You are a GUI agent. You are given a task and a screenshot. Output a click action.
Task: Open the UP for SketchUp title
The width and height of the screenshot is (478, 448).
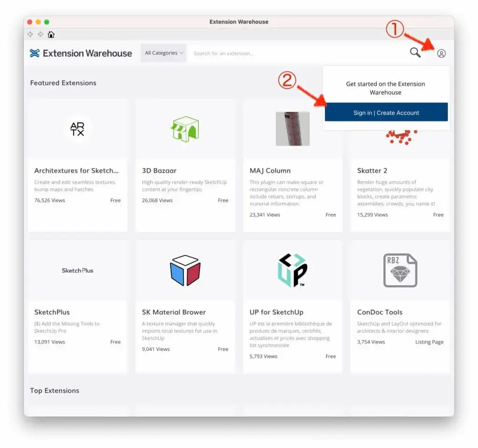click(276, 312)
